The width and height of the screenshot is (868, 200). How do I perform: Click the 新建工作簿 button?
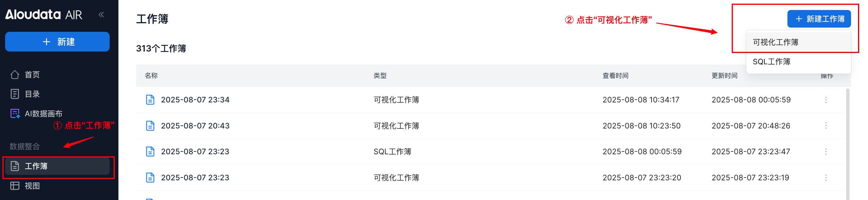point(819,19)
